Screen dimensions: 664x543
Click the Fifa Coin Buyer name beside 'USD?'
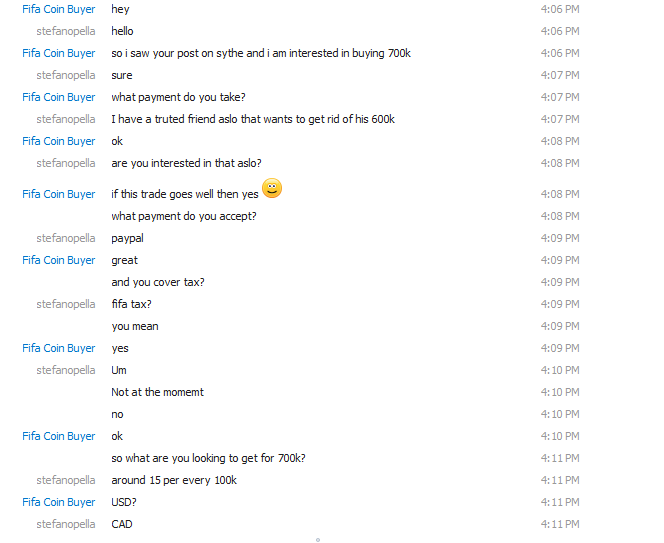pyautogui.click(x=58, y=502)
